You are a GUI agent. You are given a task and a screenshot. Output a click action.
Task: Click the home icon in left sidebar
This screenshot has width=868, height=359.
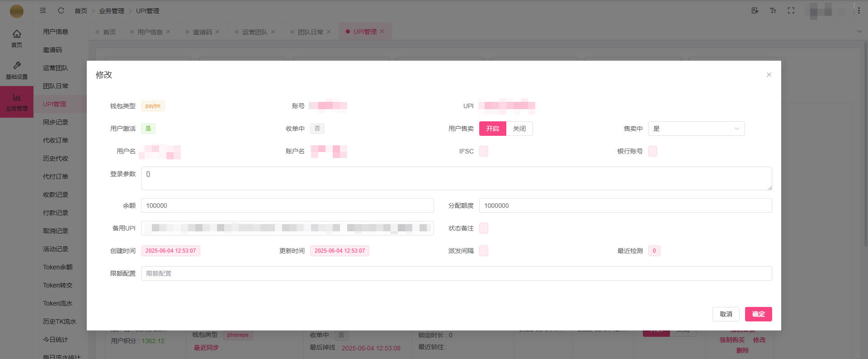tap(17, 34)
